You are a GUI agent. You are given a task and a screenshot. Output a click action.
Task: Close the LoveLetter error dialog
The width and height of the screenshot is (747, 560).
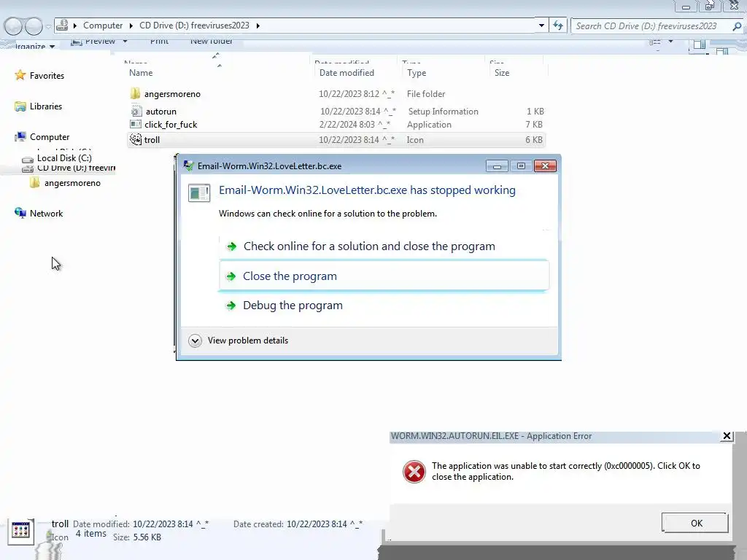coord(545,166)
